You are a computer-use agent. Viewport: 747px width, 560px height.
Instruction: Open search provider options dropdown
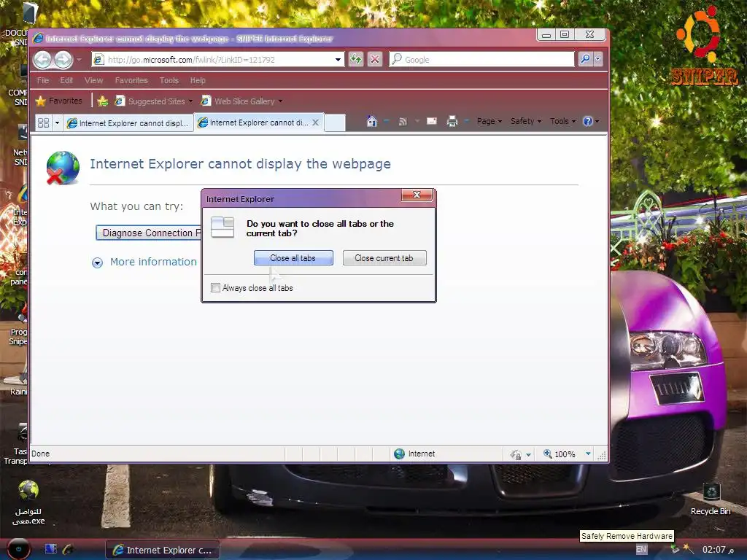[597, 59]
